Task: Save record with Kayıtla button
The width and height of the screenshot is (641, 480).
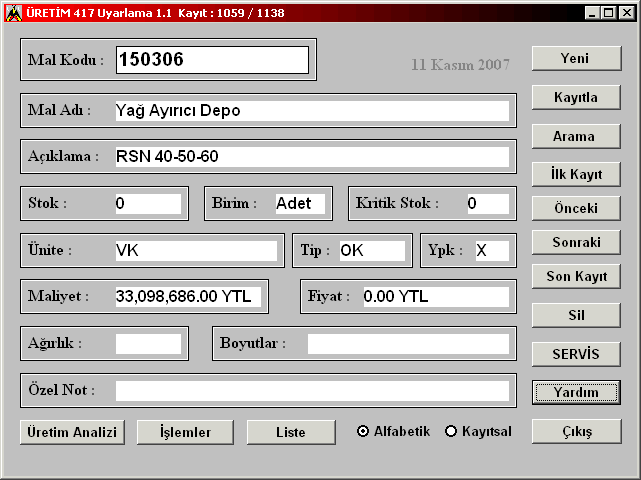Action: click(x=575, y=97)
